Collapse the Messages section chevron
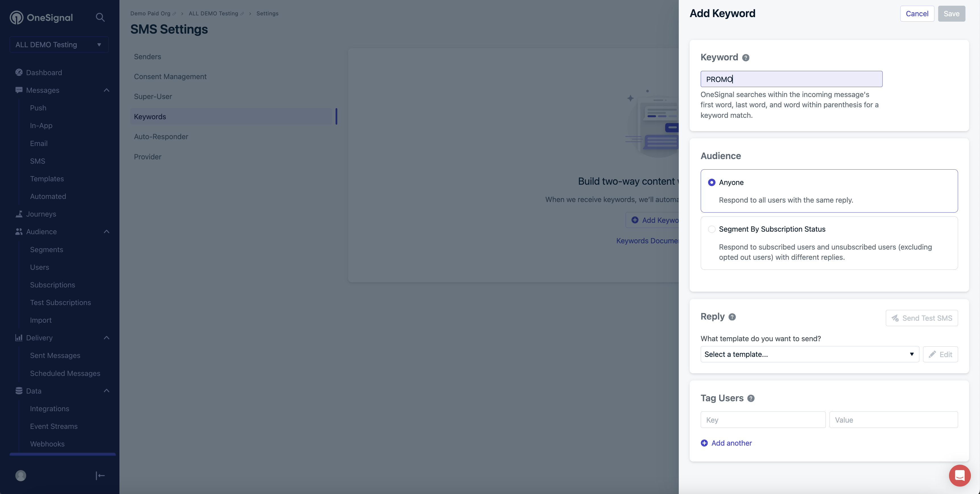Screen dimensions: 980x494 (x=107, y=90)
